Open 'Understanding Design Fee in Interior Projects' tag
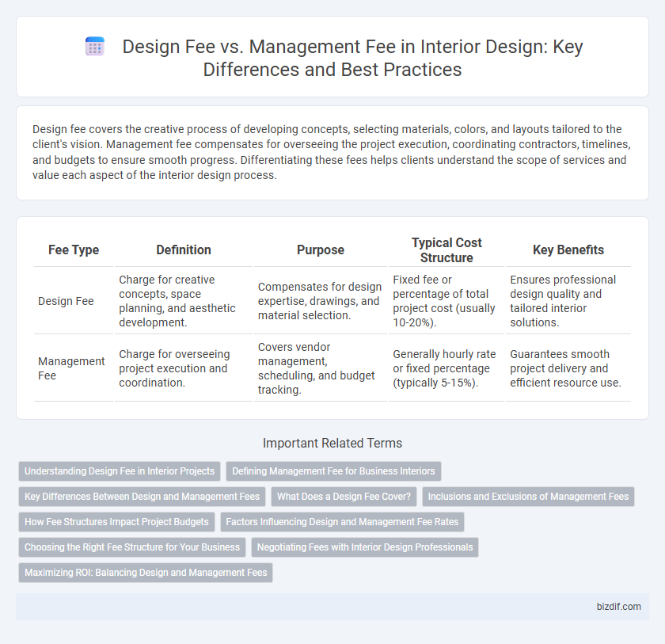665x644 pixels. point(120,471)
